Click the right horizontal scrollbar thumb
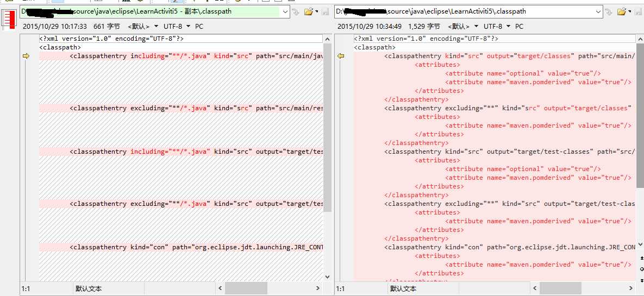The height and width of the screenshot is (296, 644). pos(561,288)
